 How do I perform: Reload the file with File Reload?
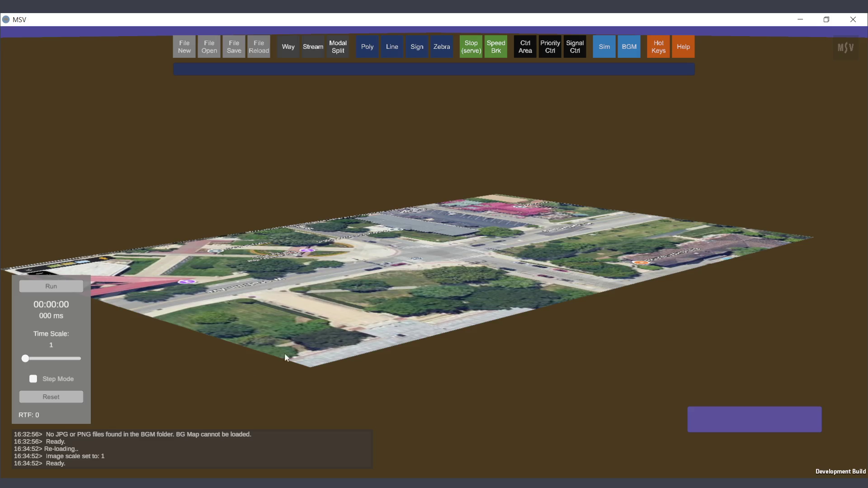[x=259, y=47]
